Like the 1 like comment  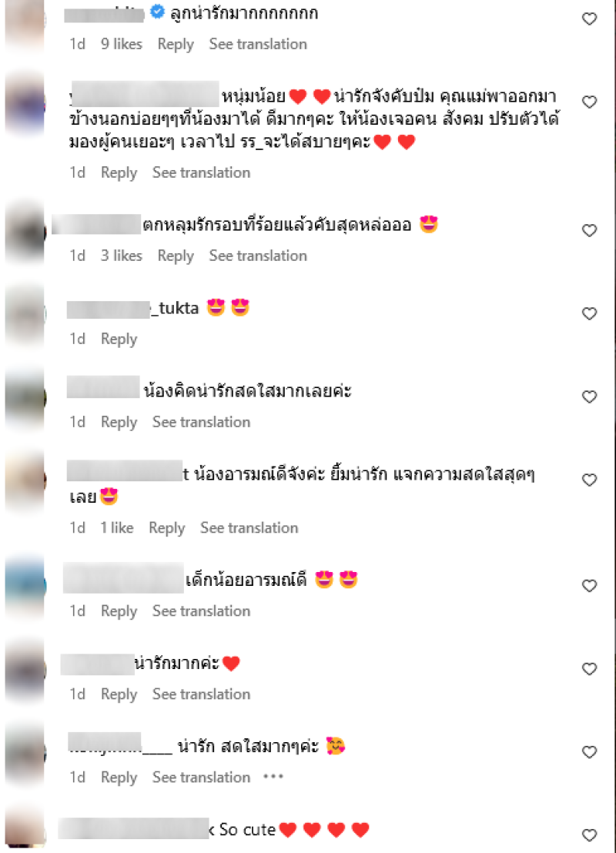pyautogui.click(x=589, y=480)
